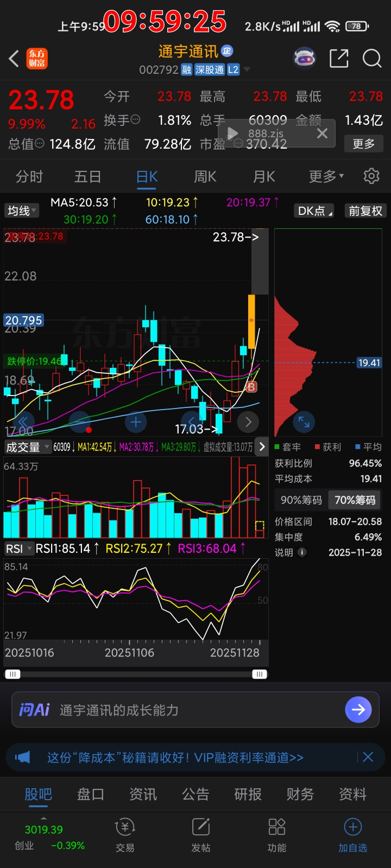Open the 研报 tab
Viewport: 391px width, 868px height.
coord(248,794)
